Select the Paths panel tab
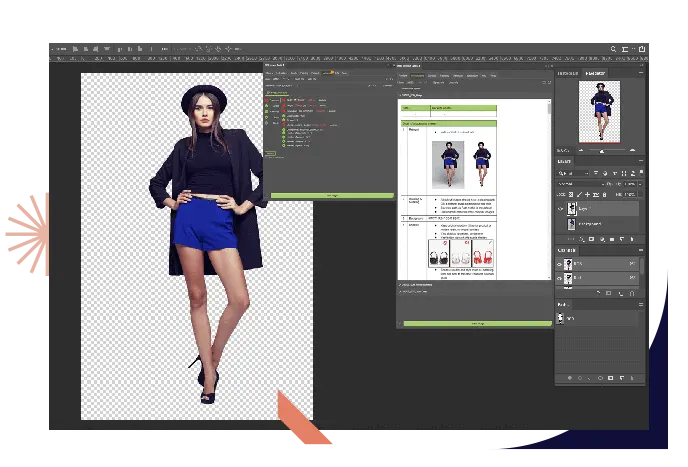The image size is (688, 467). [x=562, y=305]
